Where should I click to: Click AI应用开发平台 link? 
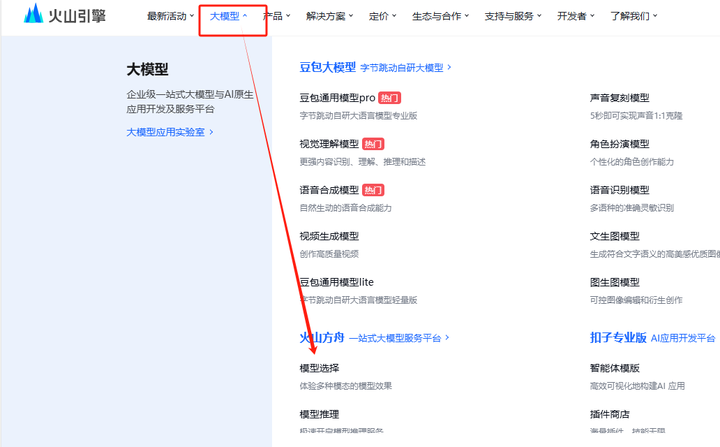(683, 338)
